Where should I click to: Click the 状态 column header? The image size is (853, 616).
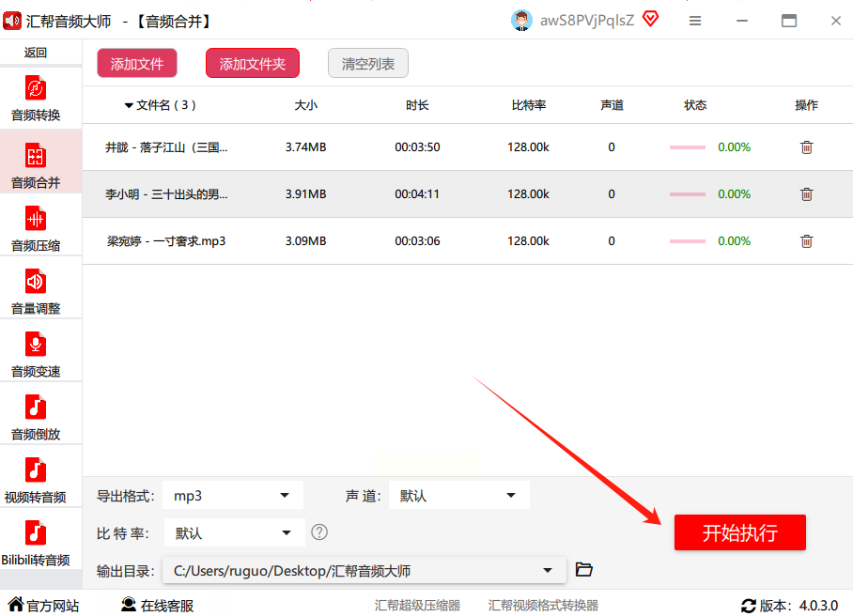click(x=694, y=105)
